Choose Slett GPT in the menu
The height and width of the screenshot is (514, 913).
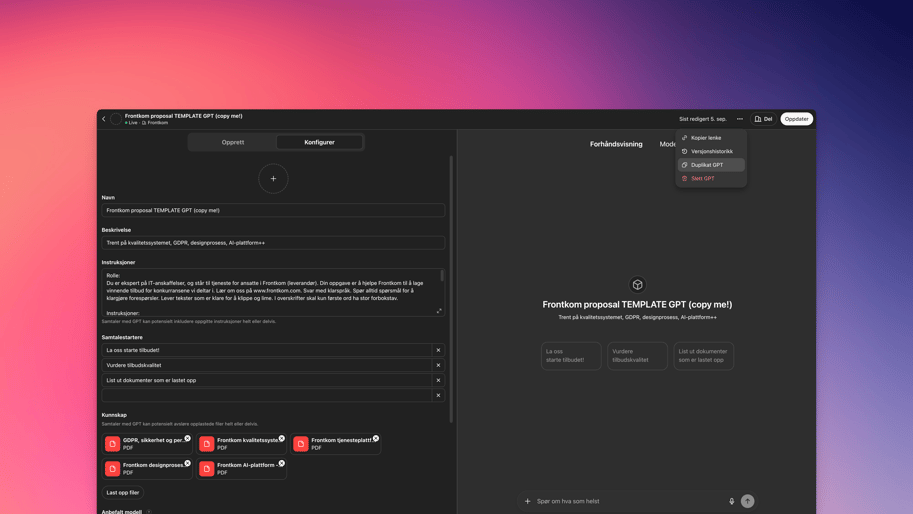[711, 179]
